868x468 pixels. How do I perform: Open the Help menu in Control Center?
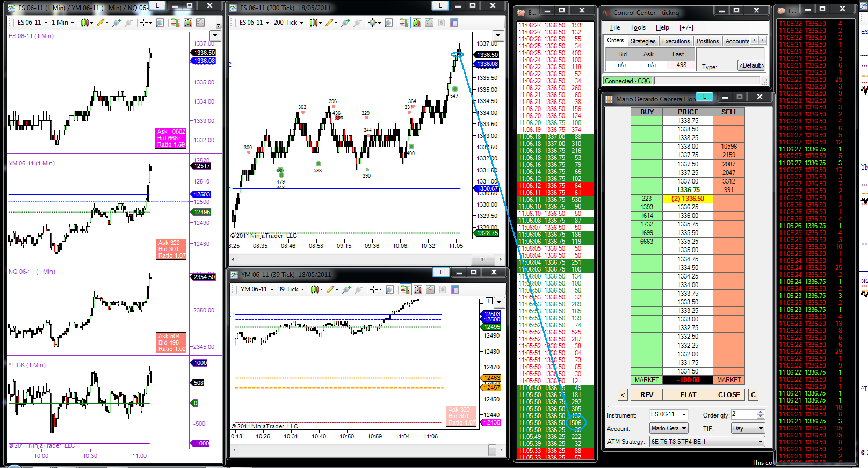662,27
